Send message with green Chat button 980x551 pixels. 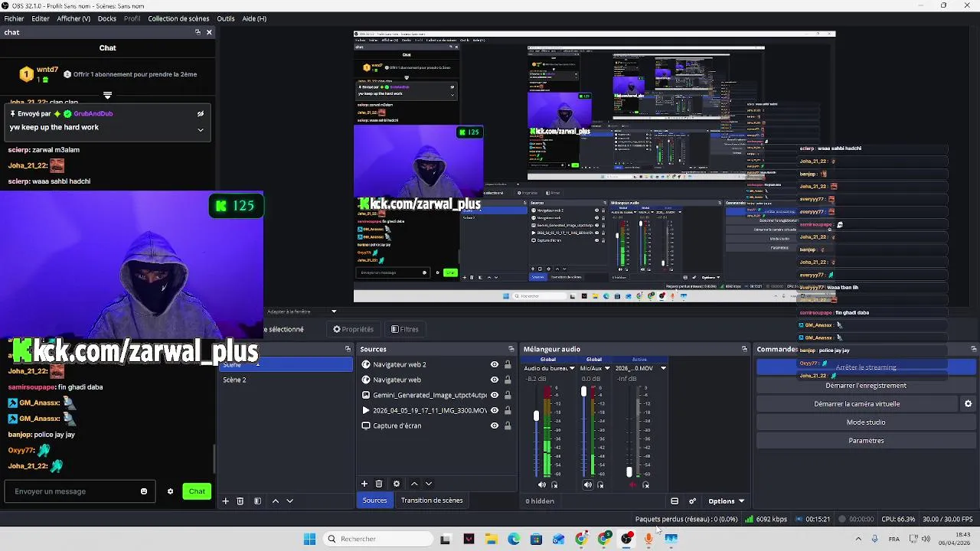tap(197, 491)
